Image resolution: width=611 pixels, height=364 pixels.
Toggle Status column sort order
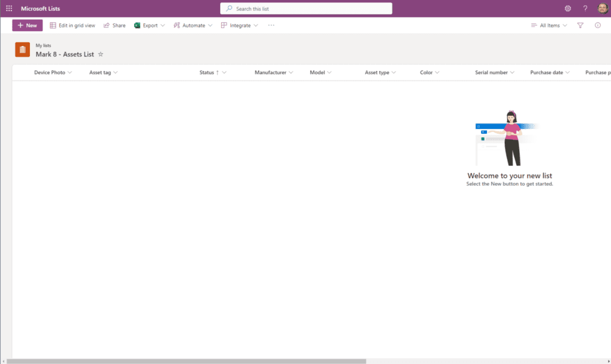pyautogui.click(x=209, y=72)
